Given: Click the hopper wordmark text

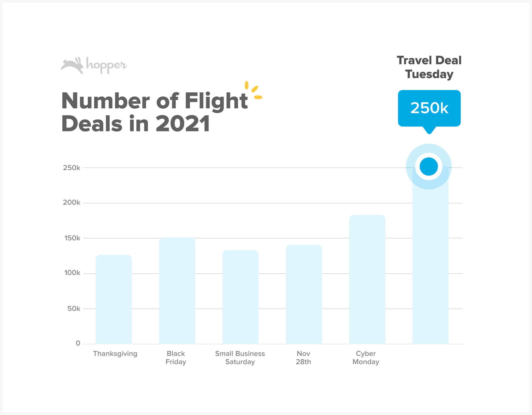Looking at the screenshot, I should click(x=106, y=65).
